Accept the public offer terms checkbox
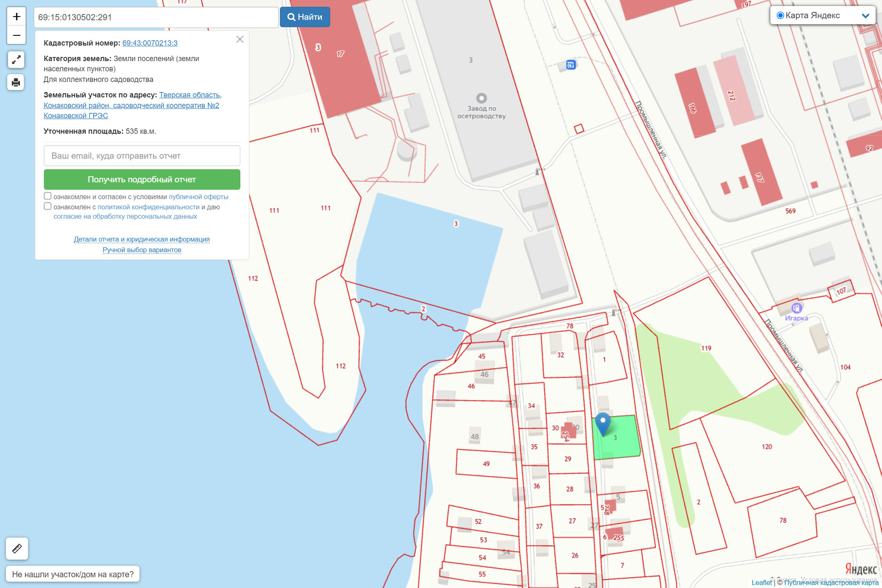The height and width of the screenshot is (588, 882). point(48,196)
